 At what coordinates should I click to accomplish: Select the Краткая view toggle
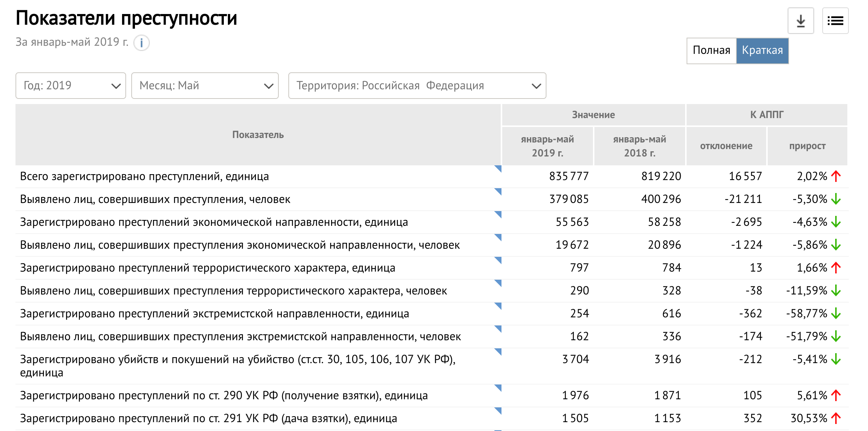(x=762, y=51)
